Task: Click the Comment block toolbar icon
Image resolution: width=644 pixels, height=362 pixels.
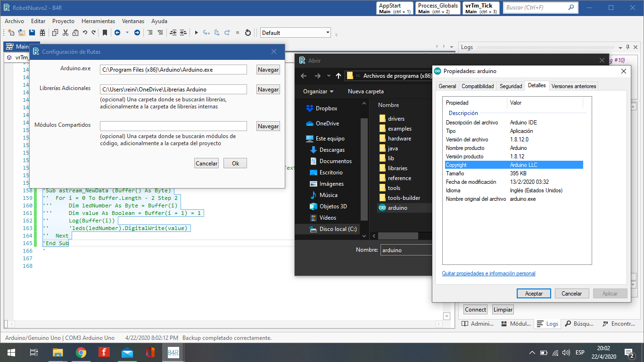Action: [150, 33]
